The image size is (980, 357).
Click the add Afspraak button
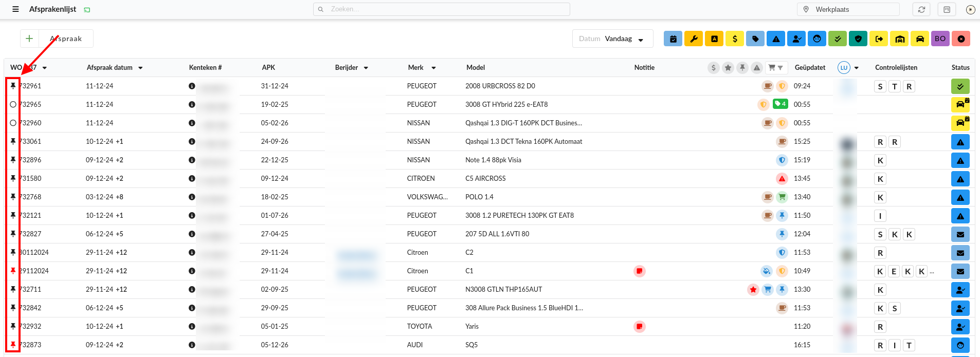29,39
